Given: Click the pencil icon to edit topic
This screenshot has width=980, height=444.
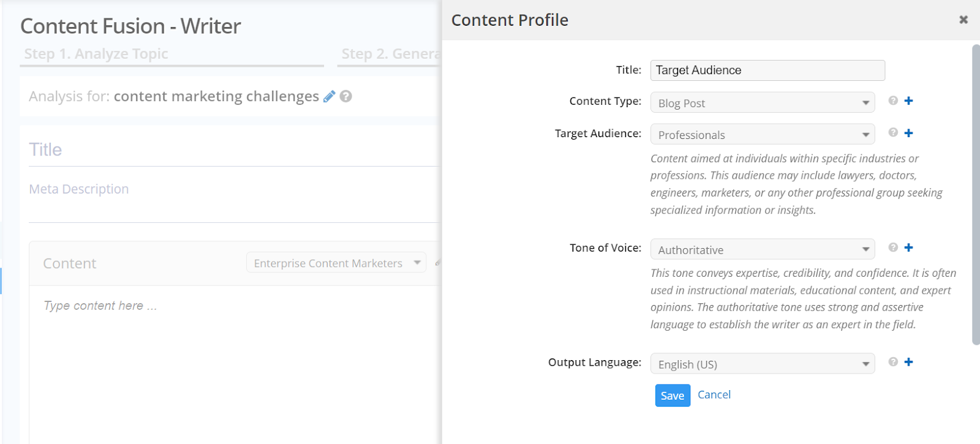Looking at the screenshot, I should pyautogui.click(x=330, y=97).
